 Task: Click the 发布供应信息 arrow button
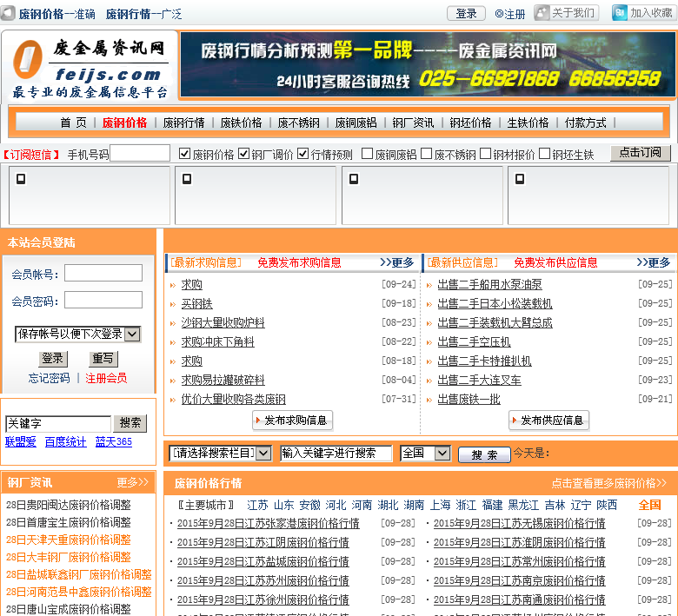click(x=548, y=421)
